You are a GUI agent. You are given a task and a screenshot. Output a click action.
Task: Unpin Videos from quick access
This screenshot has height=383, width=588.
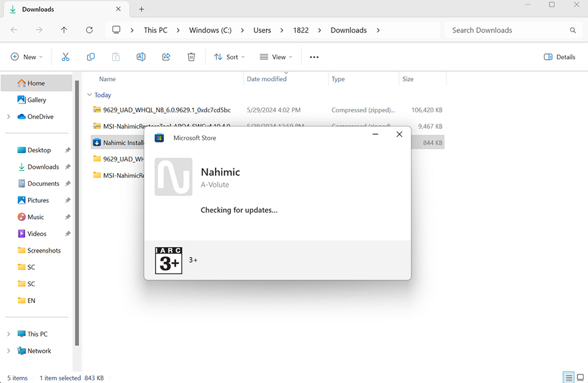click(x=68, y=234)
